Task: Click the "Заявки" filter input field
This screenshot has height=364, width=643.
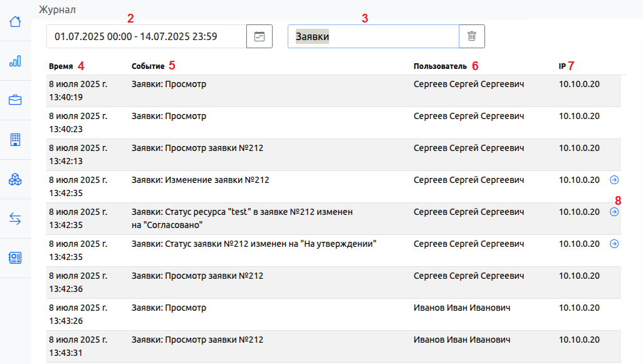Action: pos(373,36)
